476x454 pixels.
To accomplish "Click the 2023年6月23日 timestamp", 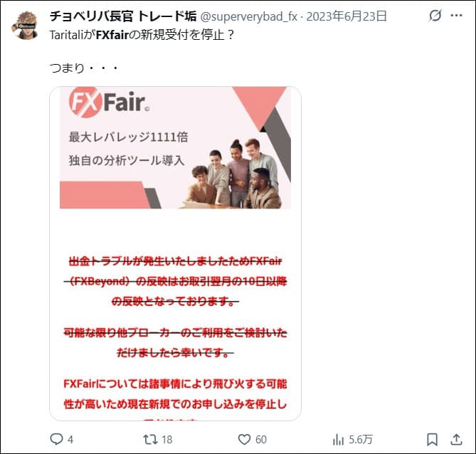I will [347, 16].
